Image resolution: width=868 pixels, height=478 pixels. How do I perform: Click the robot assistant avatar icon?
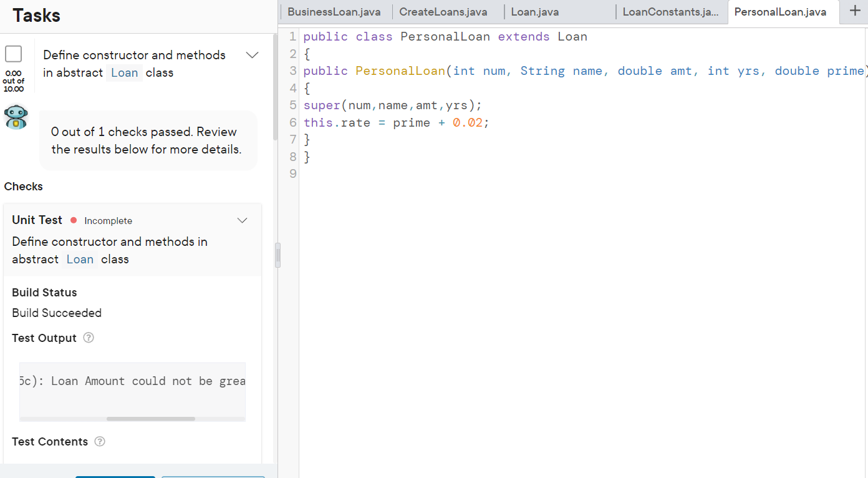pos(16,117)
